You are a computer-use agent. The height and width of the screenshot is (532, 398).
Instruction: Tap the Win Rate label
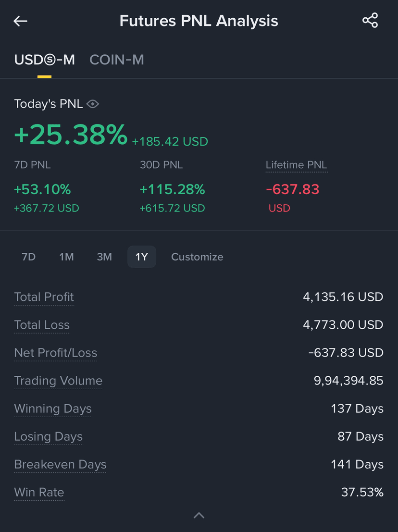click(39, 492)
